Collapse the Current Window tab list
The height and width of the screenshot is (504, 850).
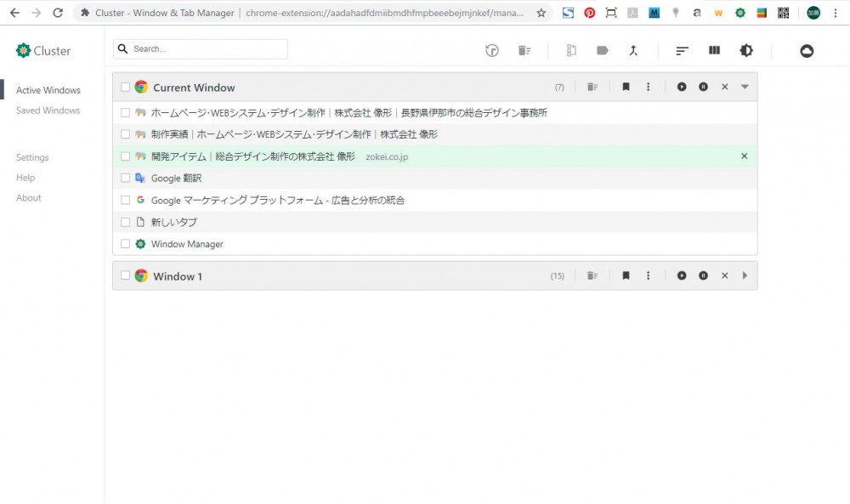[745, 87]
